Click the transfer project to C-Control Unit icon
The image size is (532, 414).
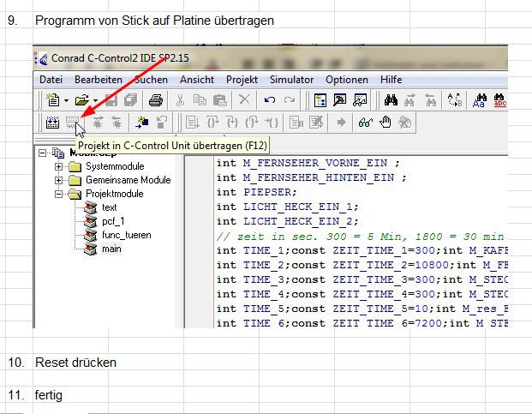[72, 123]
